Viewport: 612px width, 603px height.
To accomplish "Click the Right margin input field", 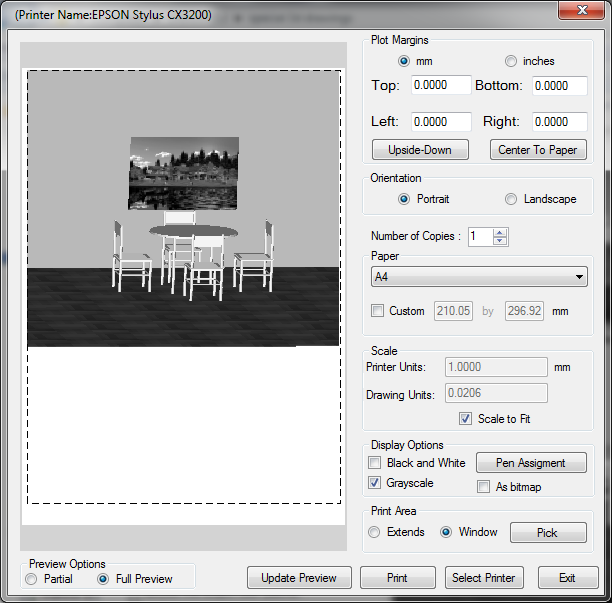I will pos(559,122).
